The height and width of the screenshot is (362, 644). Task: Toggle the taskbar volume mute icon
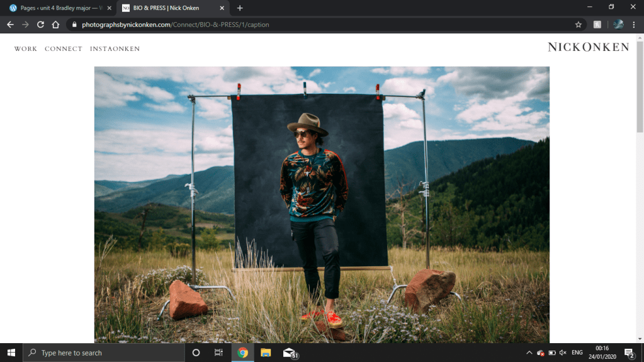coord(563,353)
